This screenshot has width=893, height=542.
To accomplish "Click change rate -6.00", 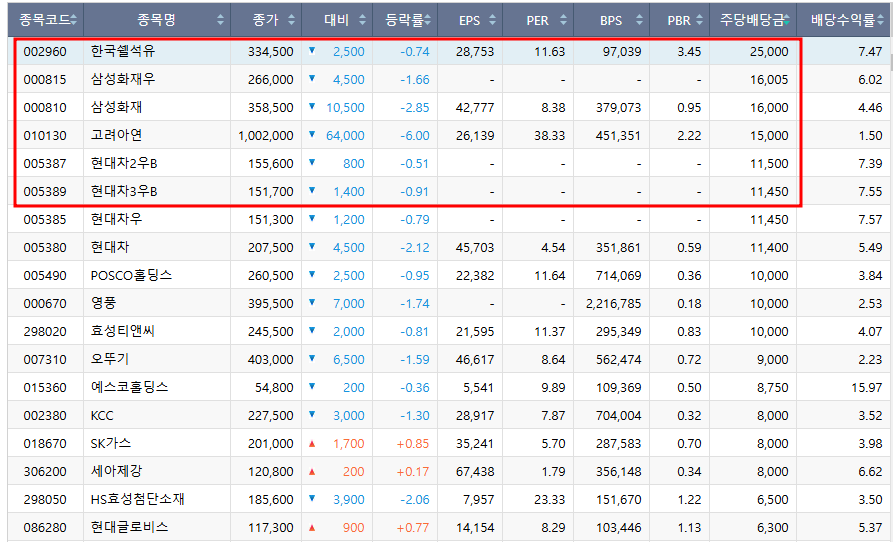I will 415,136.
